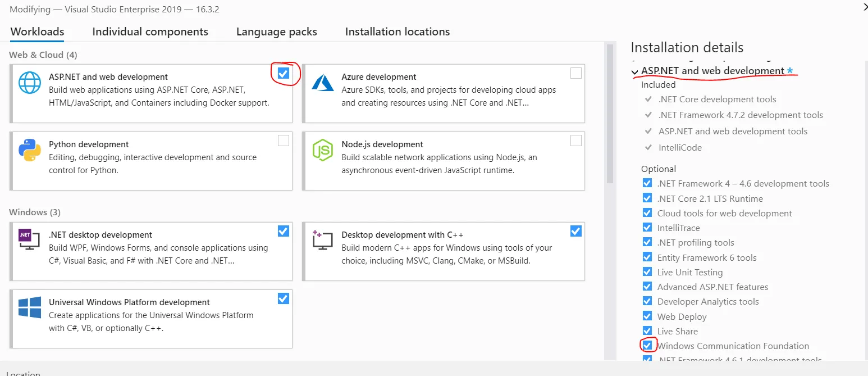The image size is (868, 376).
Task: Uncheck Windows Communication Foundation option
Action: [647, 345]
